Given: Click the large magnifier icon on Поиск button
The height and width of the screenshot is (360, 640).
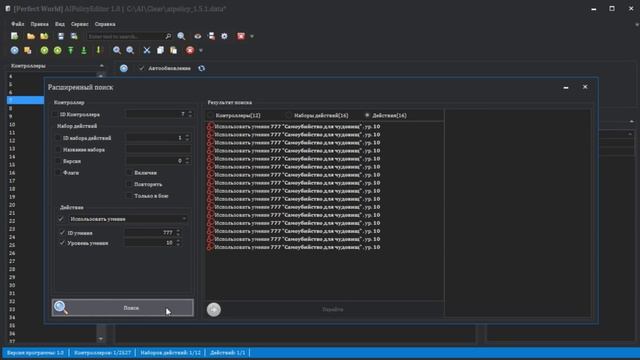Looking at the screenshot, I should coord(61,307).
